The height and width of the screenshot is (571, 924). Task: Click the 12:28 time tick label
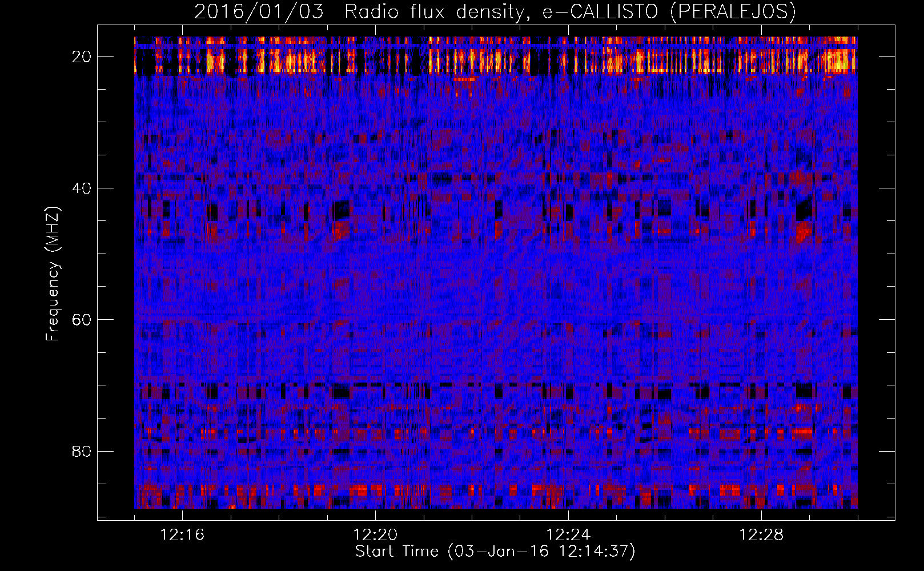click(x=761, y=535)
